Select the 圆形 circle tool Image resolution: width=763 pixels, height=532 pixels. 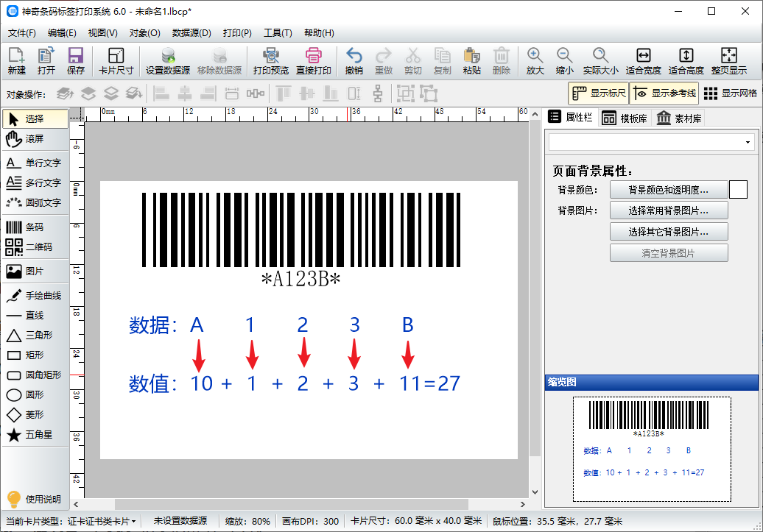[35, 395]
